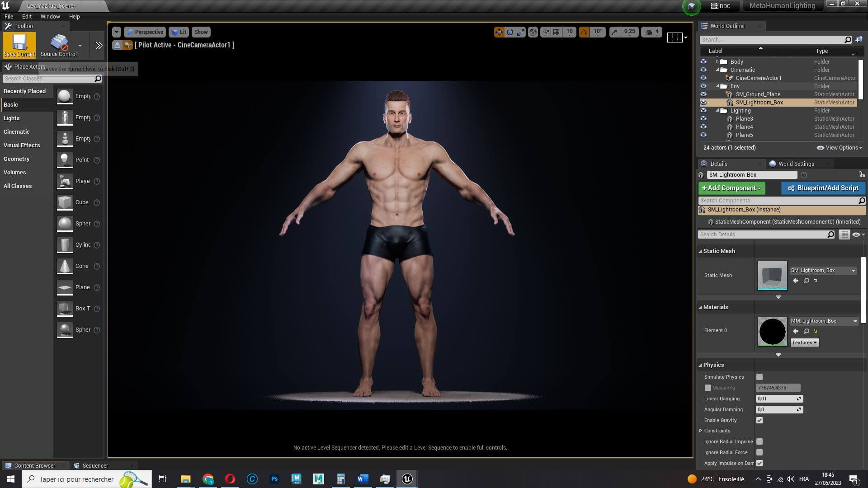Check Ignore Radial Impulse

[x=759, y=441]
